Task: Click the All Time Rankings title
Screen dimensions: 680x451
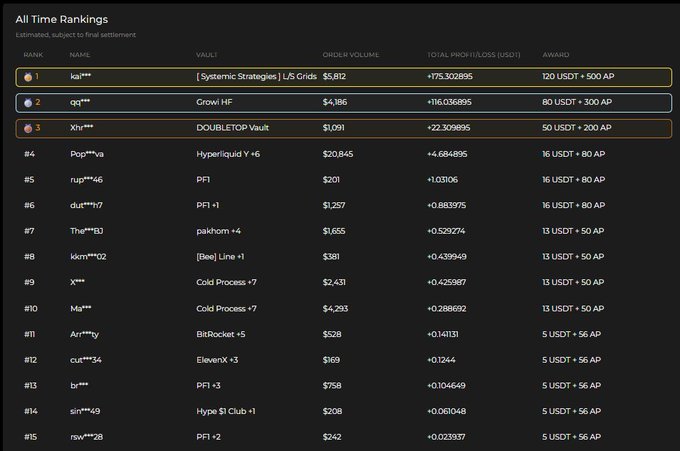Action: (62, 20)
